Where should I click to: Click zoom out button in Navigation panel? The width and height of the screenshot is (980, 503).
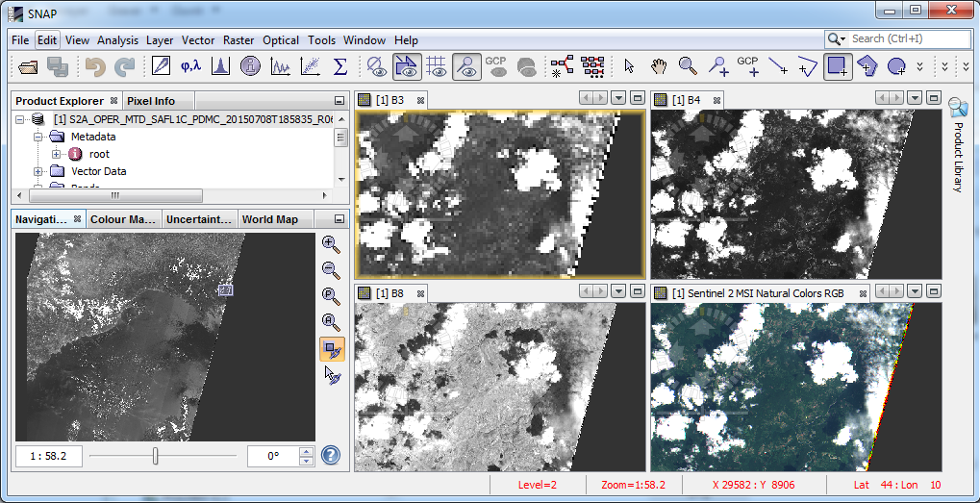coord(331,270)
